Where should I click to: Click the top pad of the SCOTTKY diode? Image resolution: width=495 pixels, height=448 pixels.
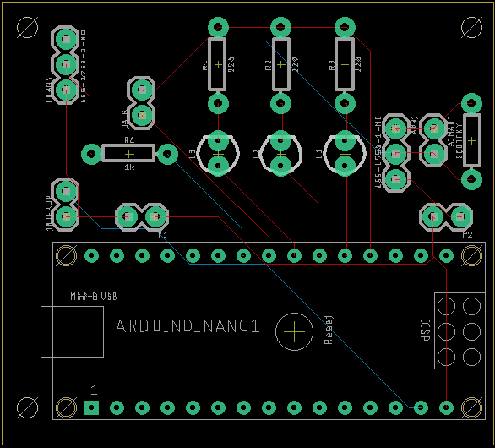click(471, 103)
